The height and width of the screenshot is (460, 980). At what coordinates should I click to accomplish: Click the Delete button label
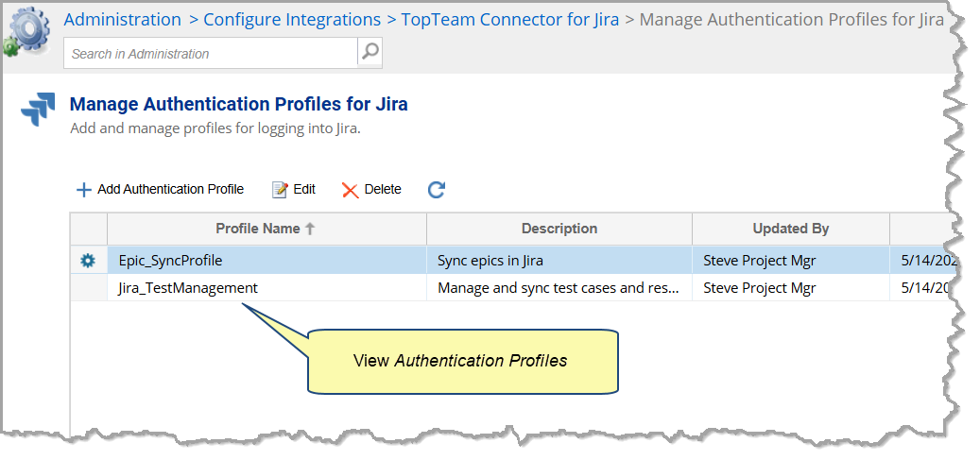(383, 189)
